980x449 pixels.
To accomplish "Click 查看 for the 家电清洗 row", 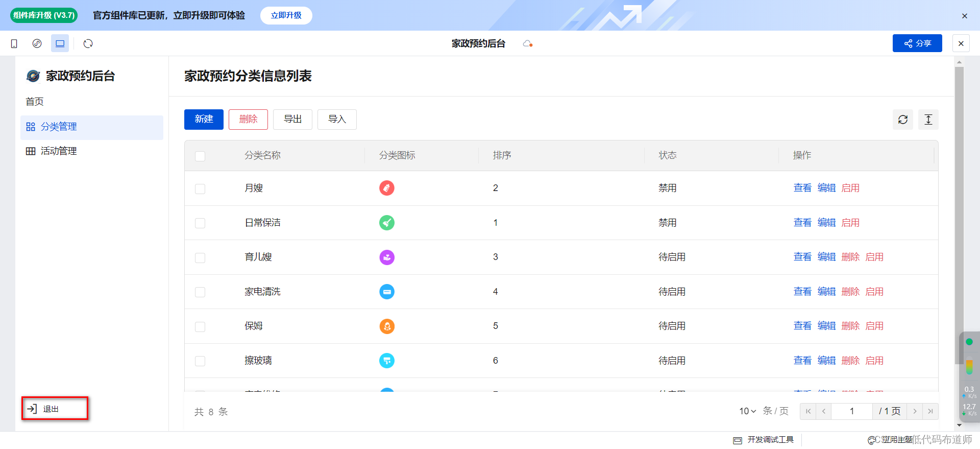I will point(802,292).
